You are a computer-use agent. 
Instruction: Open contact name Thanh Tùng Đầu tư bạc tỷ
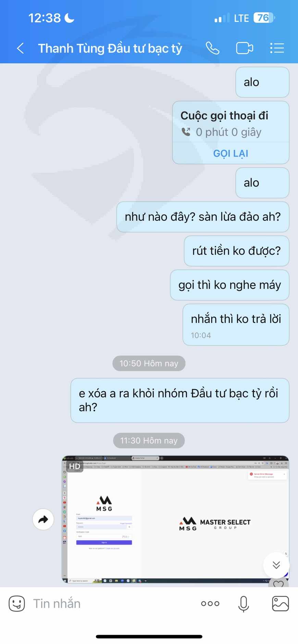tap(110, 48)
